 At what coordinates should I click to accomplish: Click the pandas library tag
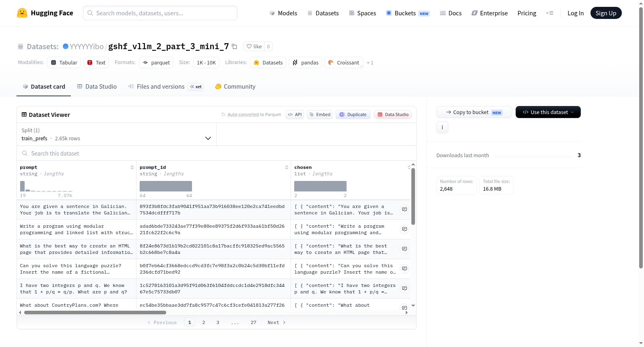305,62
